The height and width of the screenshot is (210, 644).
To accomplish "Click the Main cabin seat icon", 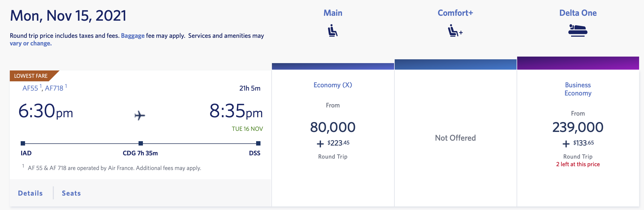I will 332,31.
